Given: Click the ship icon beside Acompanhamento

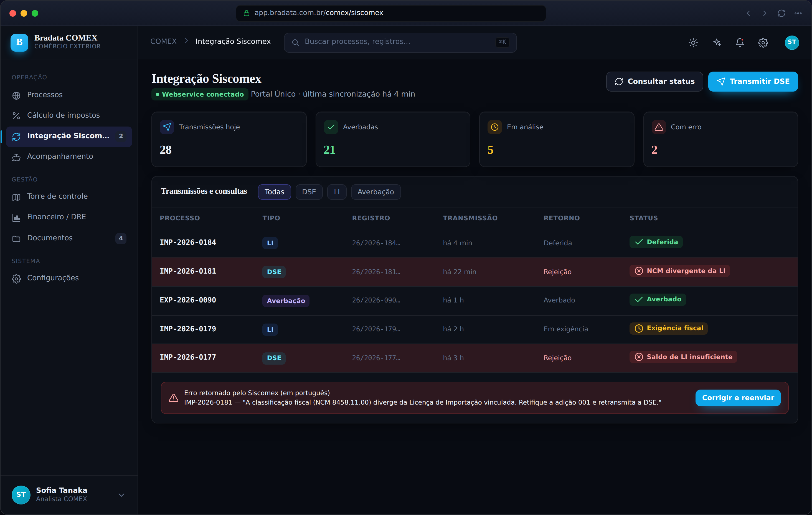Looking at the screenshot, I should [x=16, y=157].
